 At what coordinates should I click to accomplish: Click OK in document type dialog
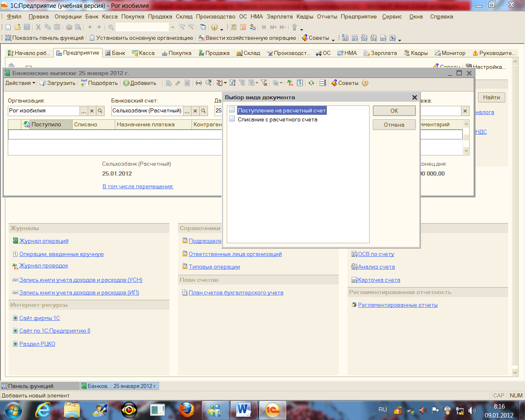[x=394, y=111]
